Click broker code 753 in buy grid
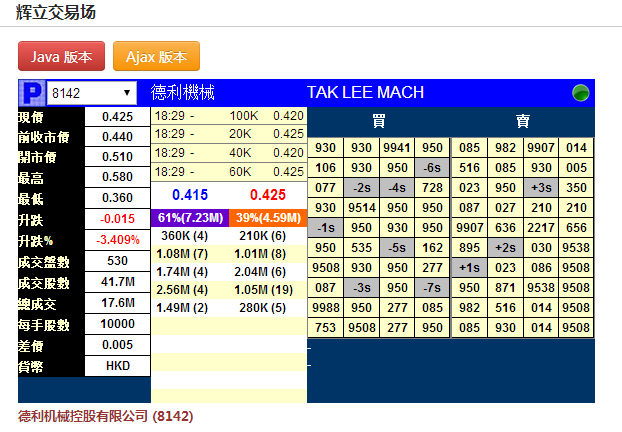Viewport: 622px width, 432px height. (x=326, y=328)
